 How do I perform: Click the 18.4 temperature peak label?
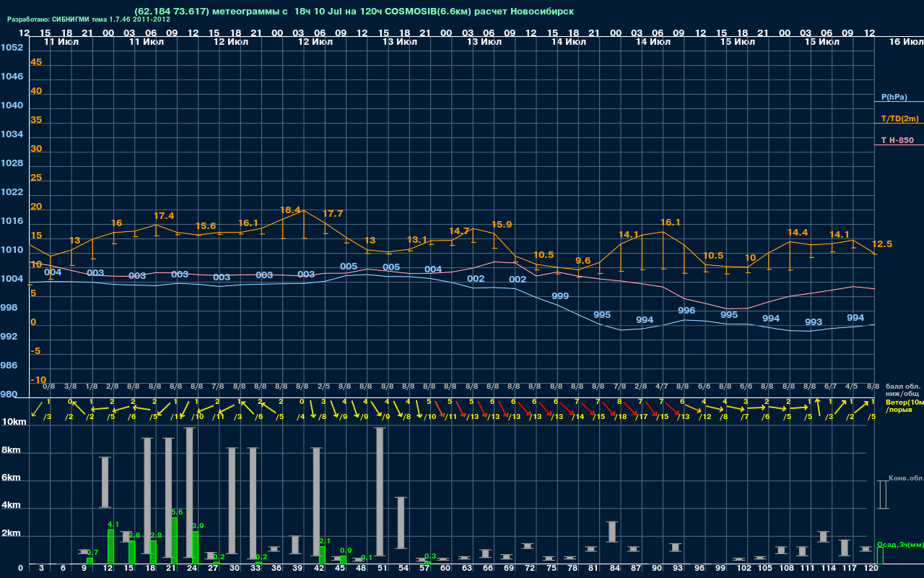pos(290,210)
